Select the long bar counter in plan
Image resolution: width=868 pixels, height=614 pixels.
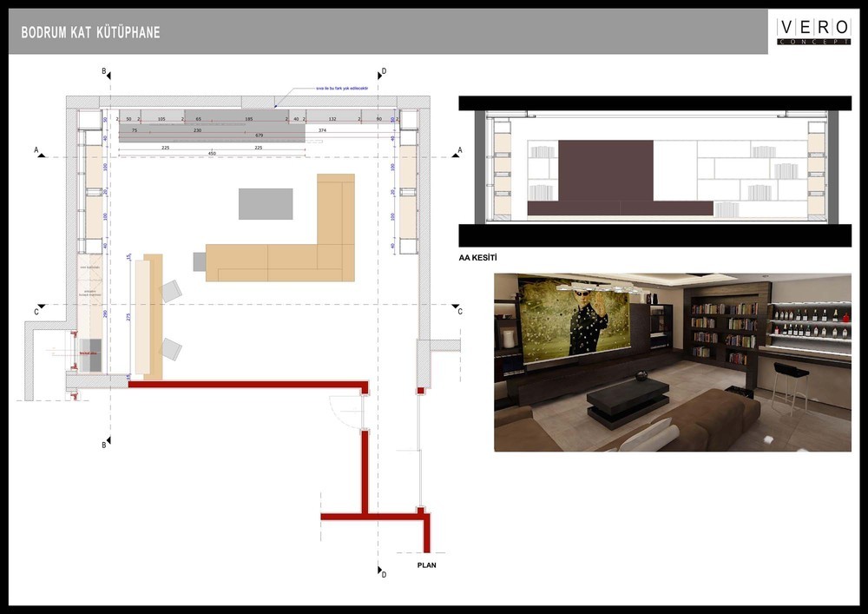[x=153, y=316]
